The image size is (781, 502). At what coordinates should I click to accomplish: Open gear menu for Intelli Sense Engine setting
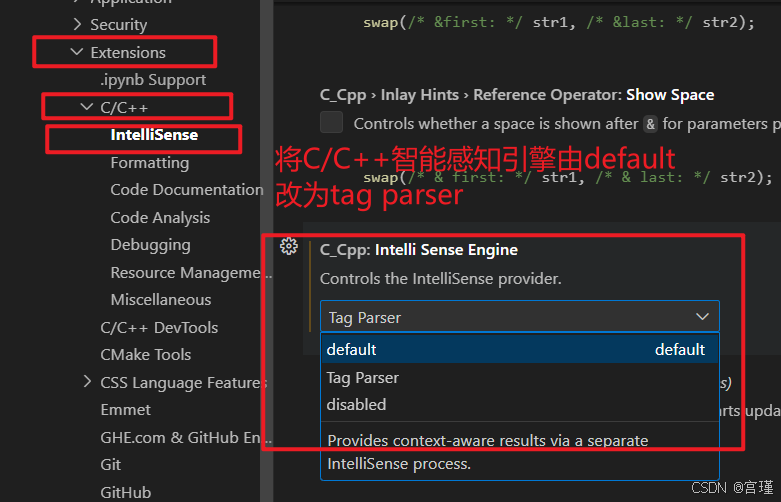point(288,246)
